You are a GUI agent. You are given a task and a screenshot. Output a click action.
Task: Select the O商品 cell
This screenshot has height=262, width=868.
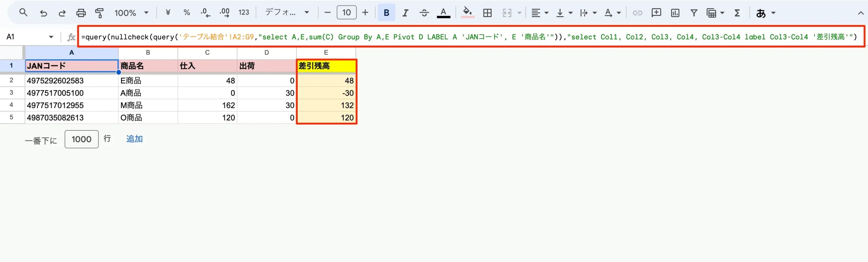148,118
